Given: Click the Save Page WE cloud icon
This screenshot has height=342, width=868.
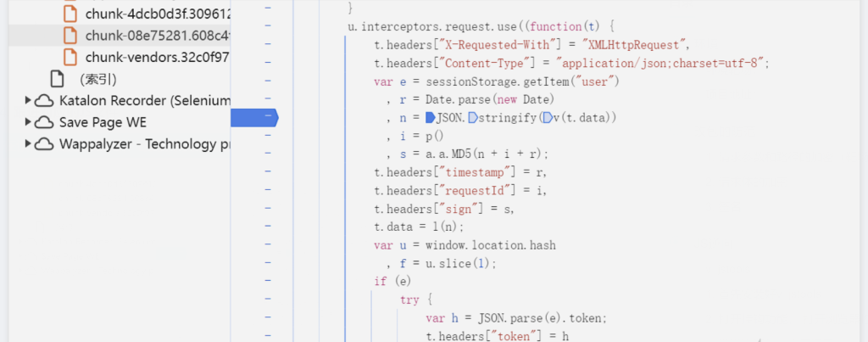Looking at the screenshot, I should (x=45, y=122).
